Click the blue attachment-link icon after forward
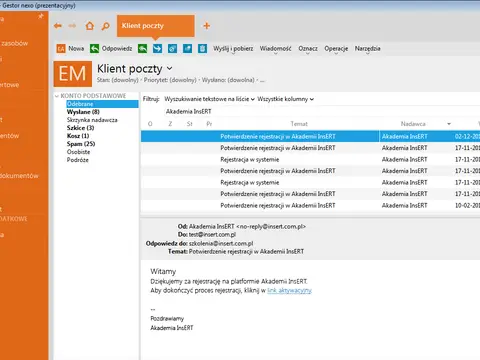This screenshot has width=480, height=360. pos(172,49)
